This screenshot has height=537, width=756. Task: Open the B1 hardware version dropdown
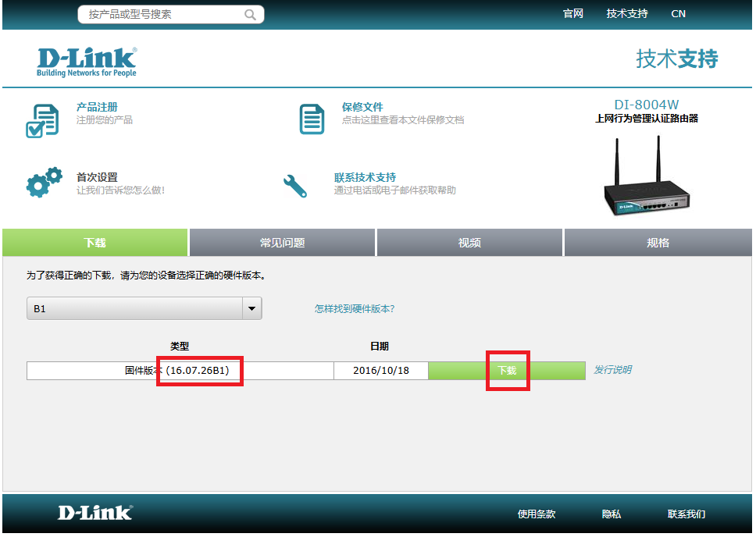tap(135, 308)
